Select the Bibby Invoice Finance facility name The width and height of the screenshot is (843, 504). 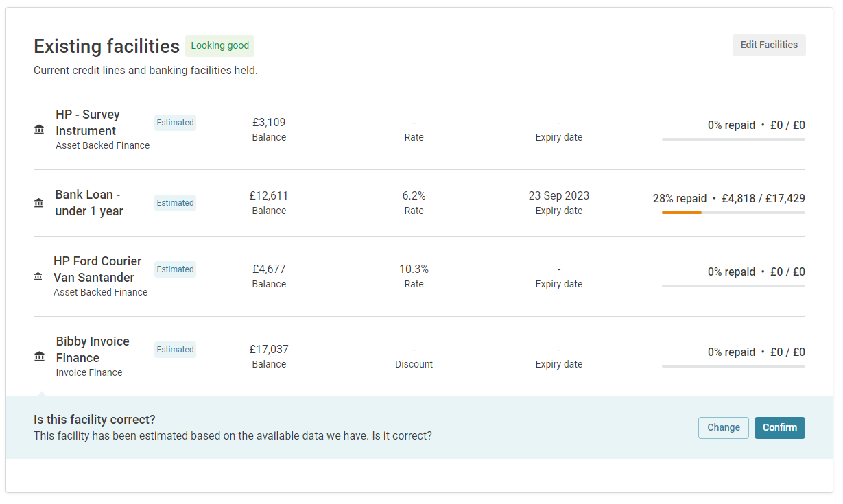pos(93,350)
